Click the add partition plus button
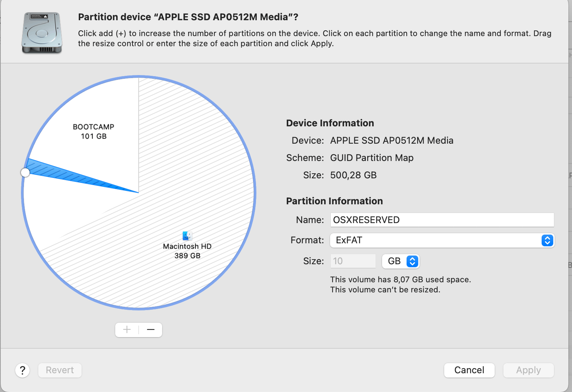The width and height of the screenshot is (572, 392). pyautogui.click(x=127, y=330)
